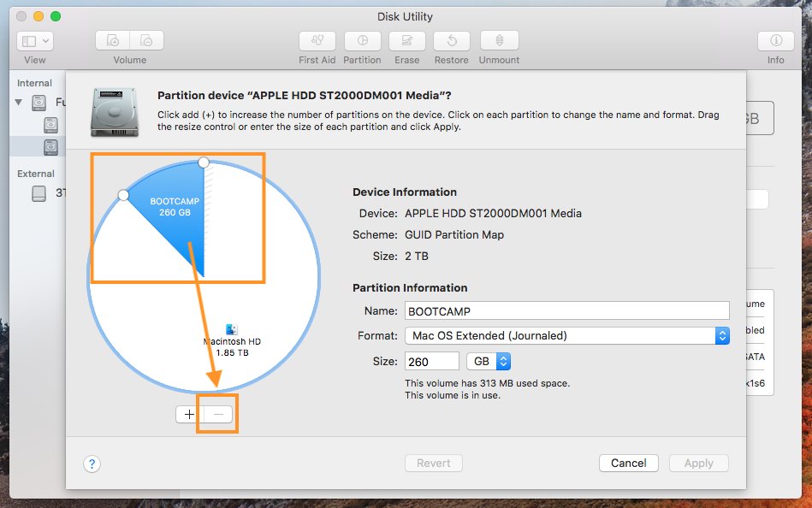Viewport: 812px width, 508px height.
Task: Click the green zoom window button
Action: pos(56,16)
